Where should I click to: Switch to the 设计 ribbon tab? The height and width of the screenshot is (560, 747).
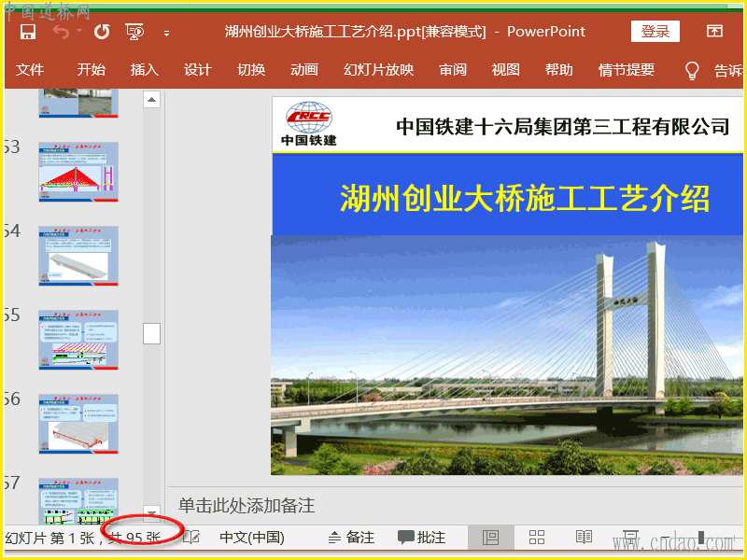198,70
